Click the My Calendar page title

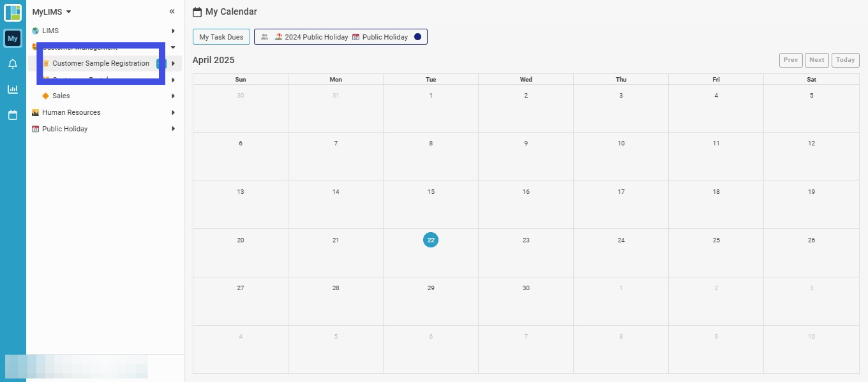point(231,11)
